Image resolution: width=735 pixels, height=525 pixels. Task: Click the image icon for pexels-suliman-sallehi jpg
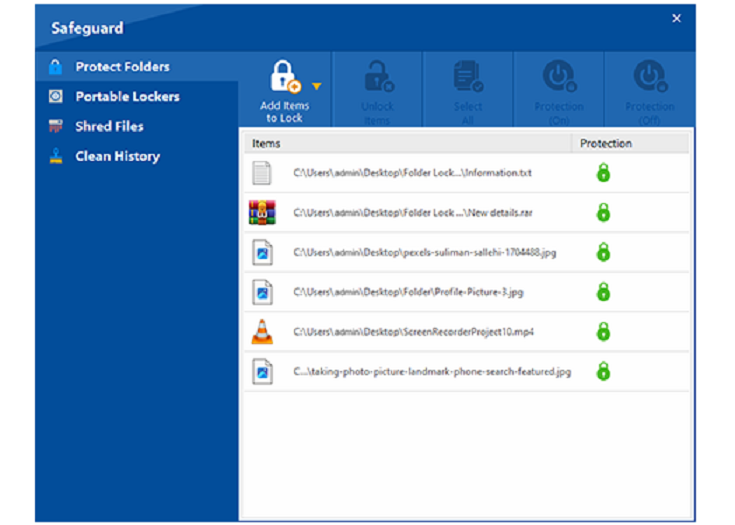pos(262,253)
